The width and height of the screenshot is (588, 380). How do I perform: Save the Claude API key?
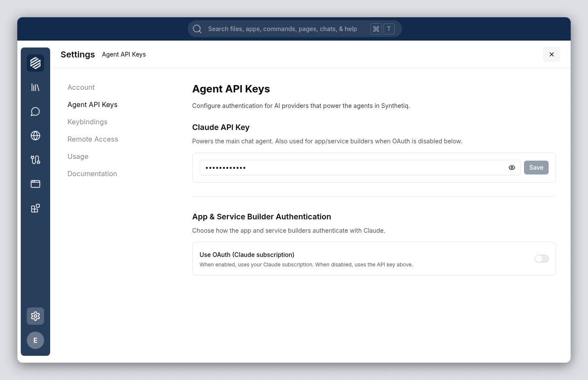point(536,168)
